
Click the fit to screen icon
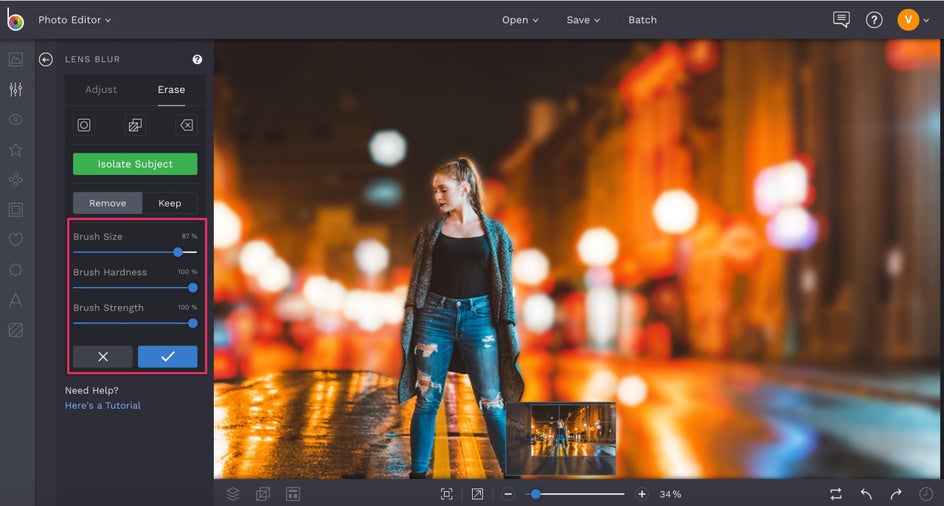(447, 494)
